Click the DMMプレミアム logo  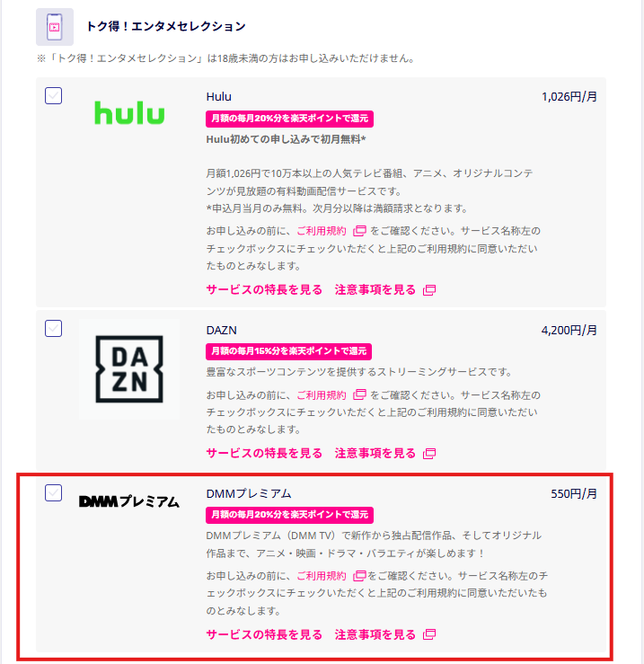pos(129,501)
